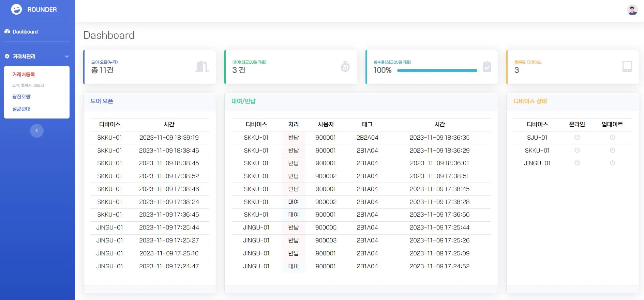
Task: Click the ROUNDER smiley logo icon
Action: point(16,10)
